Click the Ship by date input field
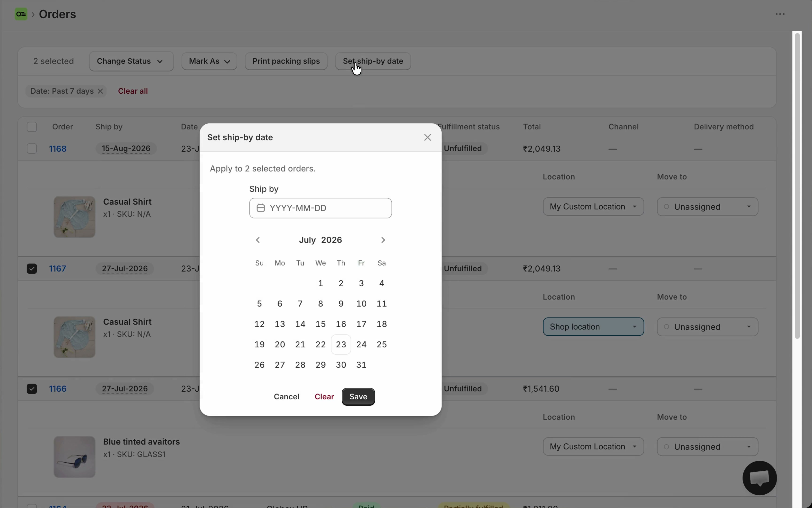Viewport: 812px width, 508px height. coord(320,208)
